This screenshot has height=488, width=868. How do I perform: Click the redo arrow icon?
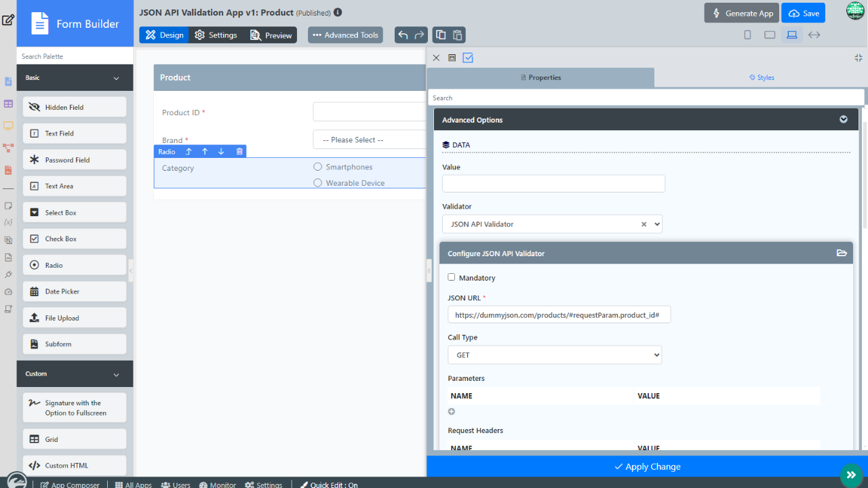tap(420, 35)
